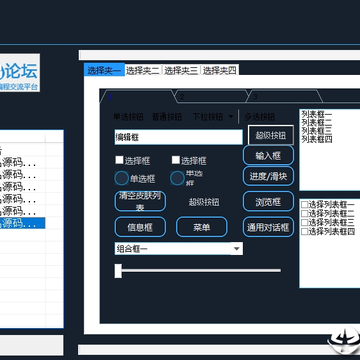This screenshot has width=360, height=360.
Task: Switch to the 选择夹二 tab
Action: (x=143, y=70)
